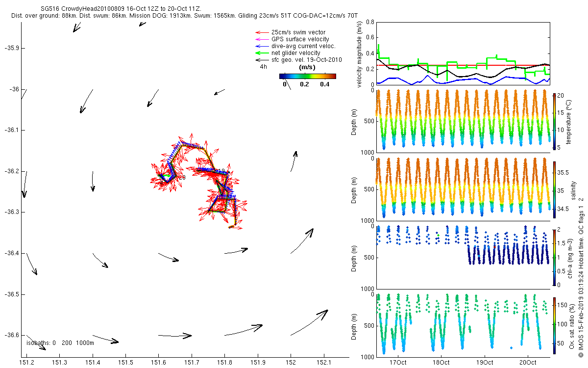Select the 'net glider velocity' legend label
The height and width of the screenshot is (368, 588).
point(295,53)
